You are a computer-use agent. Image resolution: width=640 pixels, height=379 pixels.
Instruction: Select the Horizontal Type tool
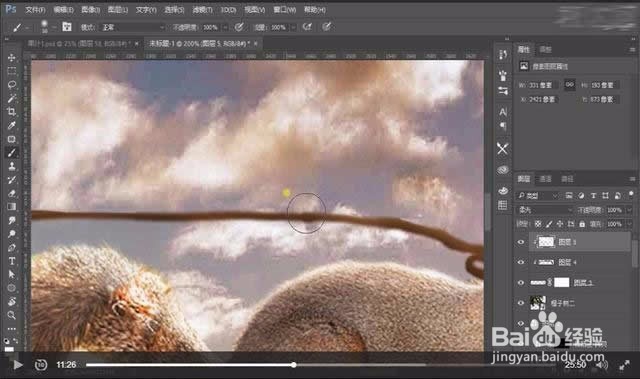[x=11, y=261]
